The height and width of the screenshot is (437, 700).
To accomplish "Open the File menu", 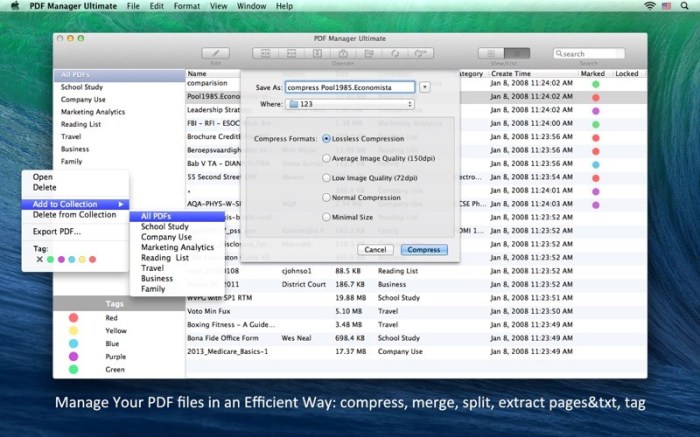I will [x=133, y=6].
